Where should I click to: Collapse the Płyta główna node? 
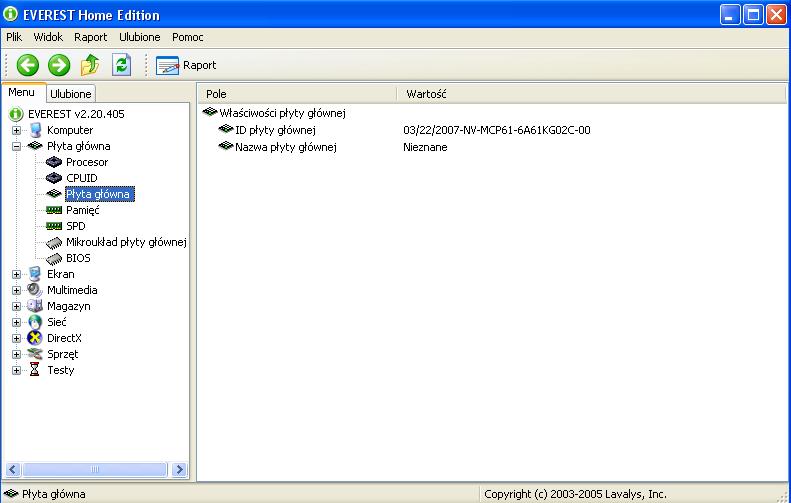coord(17,146)
